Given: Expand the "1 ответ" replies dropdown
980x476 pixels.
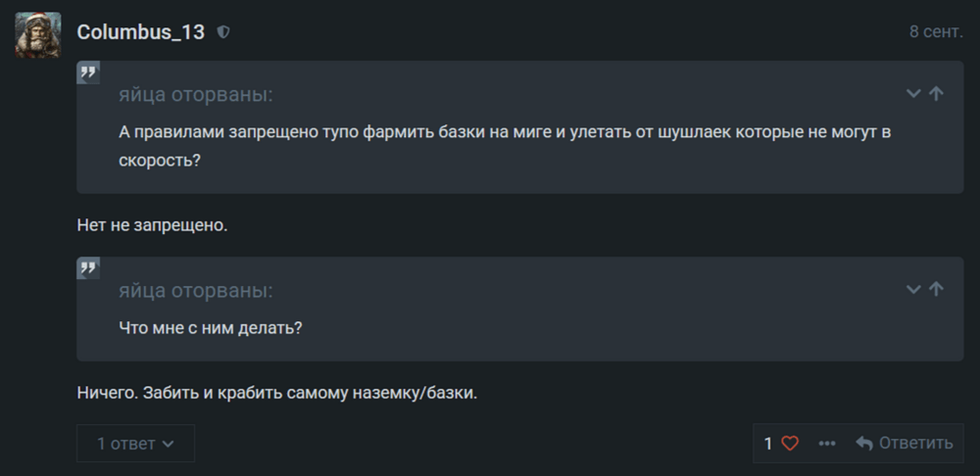Looking at the screenshot, I should tap(135, 444).
